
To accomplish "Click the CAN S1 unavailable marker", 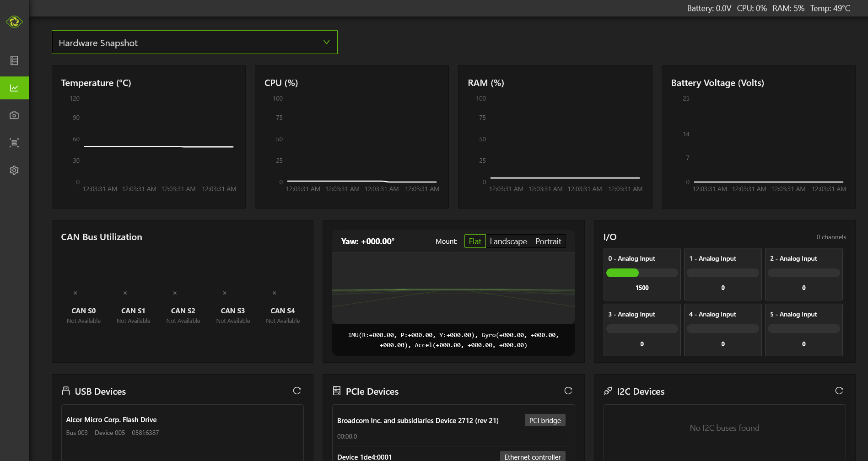I will point(125,293).
